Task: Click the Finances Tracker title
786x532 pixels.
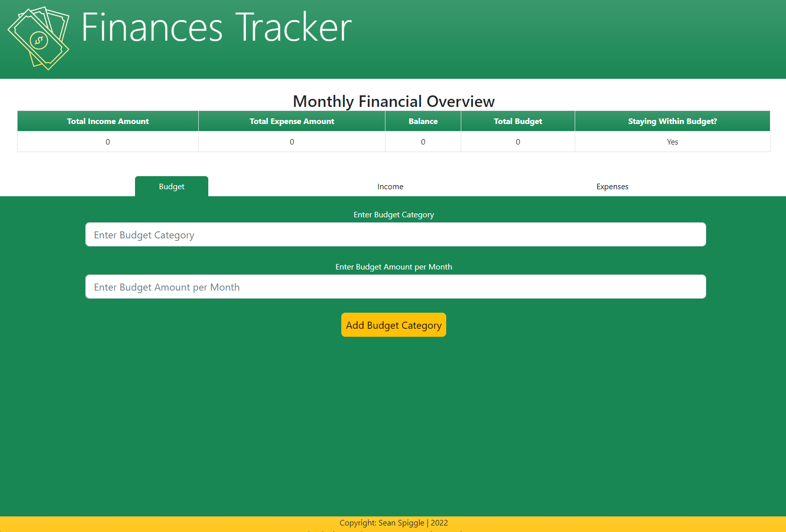Action: pyautogui.click(x=216, y=29)
